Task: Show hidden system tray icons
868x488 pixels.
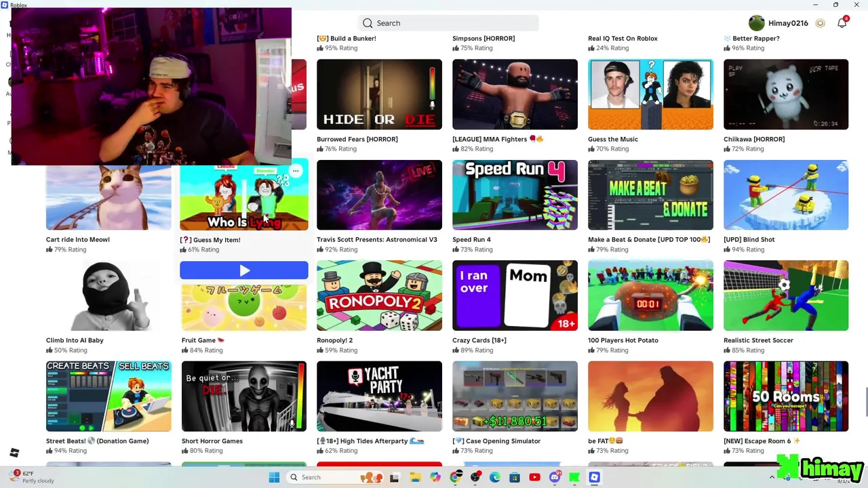Action: [x=772, y=477]
